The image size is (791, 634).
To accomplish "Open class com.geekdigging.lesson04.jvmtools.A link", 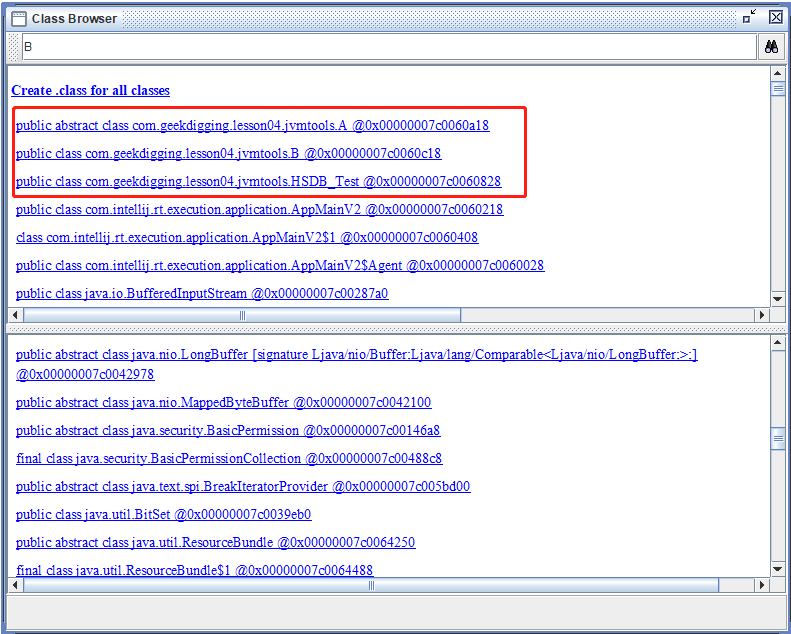I will pyautogui.click(x=252, y=125).
